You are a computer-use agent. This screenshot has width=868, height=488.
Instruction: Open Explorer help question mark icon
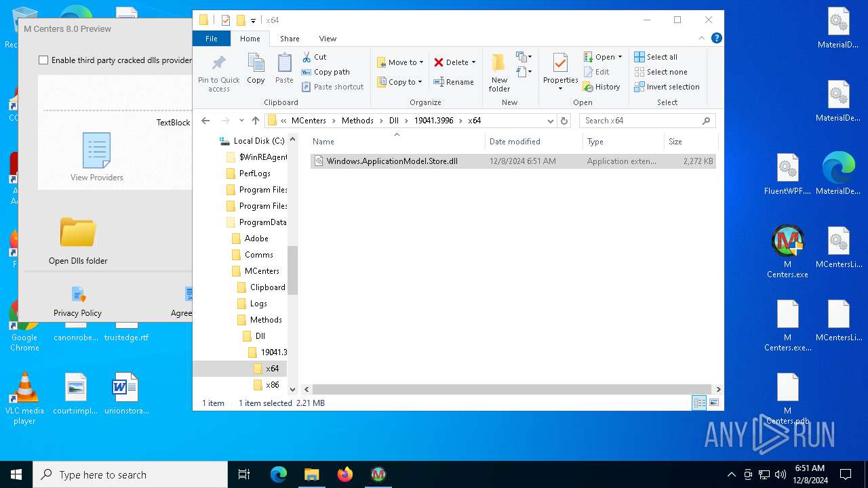click(x=716, y=39)
